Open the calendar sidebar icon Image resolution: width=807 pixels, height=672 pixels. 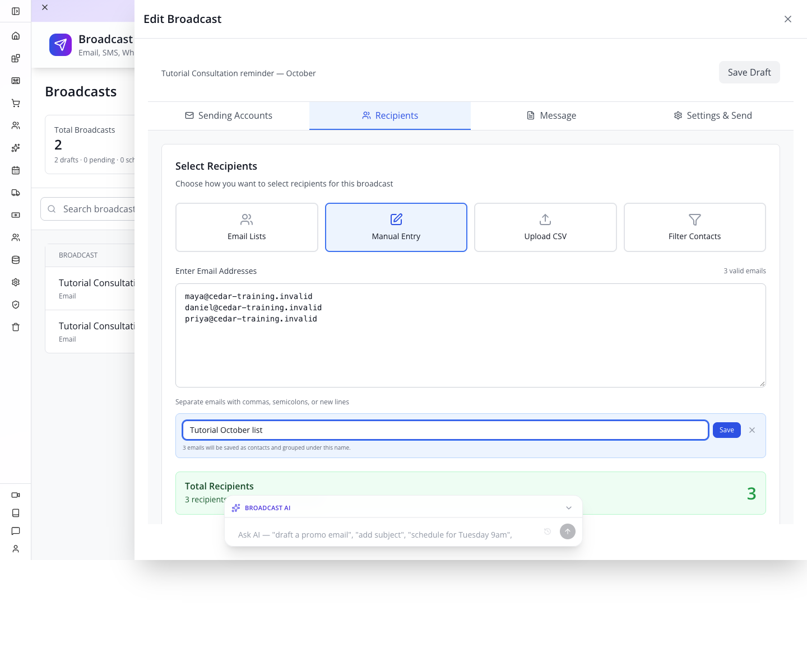coord(16,170)
